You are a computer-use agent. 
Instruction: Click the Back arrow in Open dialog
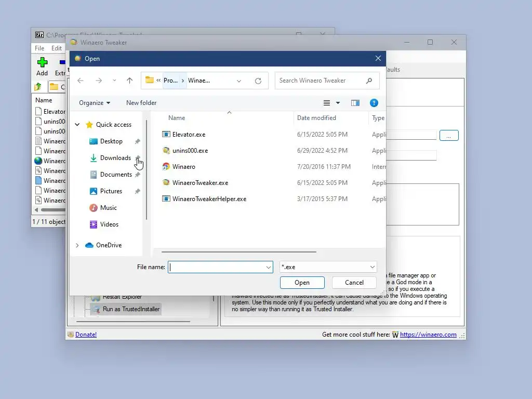tap(81, 81)
